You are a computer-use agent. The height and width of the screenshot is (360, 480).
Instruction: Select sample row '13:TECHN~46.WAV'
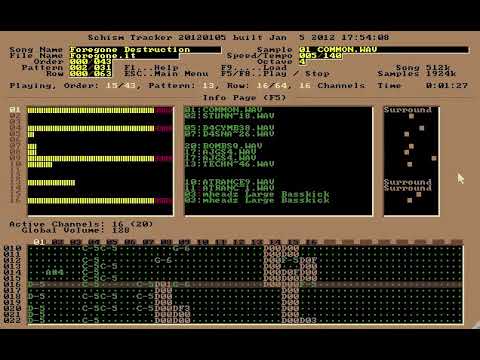click(x=229, y=164)
